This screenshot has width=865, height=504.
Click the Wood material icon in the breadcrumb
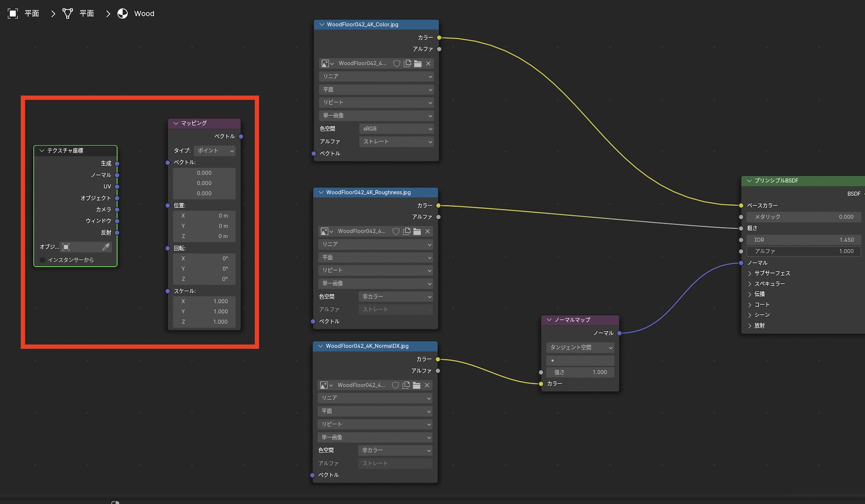click(x=123, y=14)
